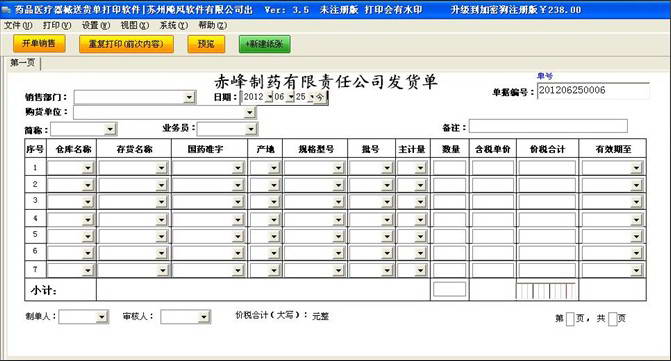Expand row 1 产地 dropdown
This screenshot has width=671, height=361.
point(274,168)
